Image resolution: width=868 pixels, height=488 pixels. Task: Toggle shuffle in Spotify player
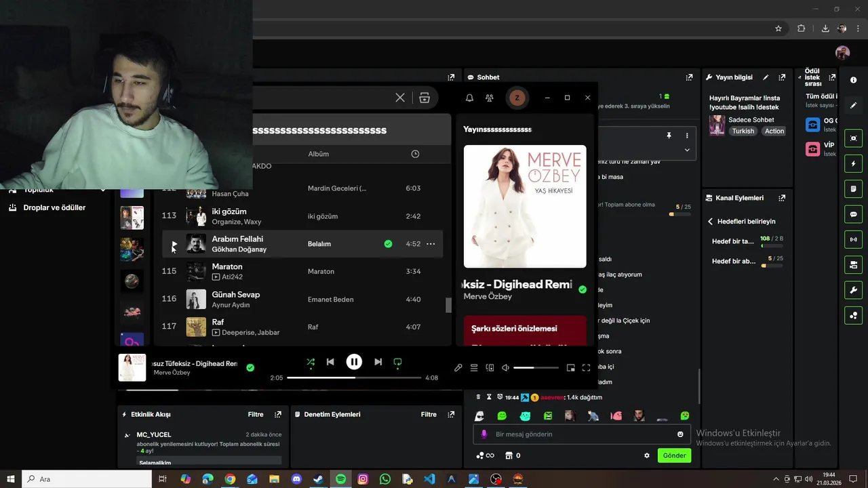click(311, 362)
